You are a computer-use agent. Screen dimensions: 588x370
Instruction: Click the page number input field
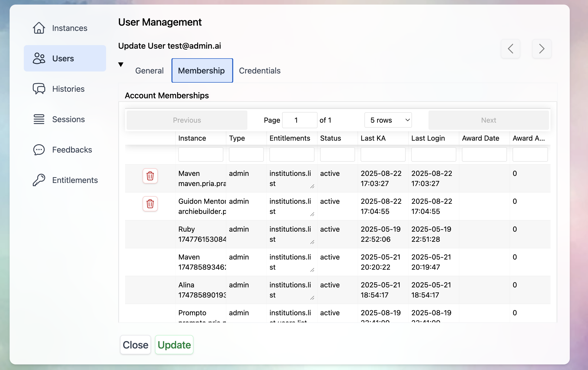pos(300,120)
